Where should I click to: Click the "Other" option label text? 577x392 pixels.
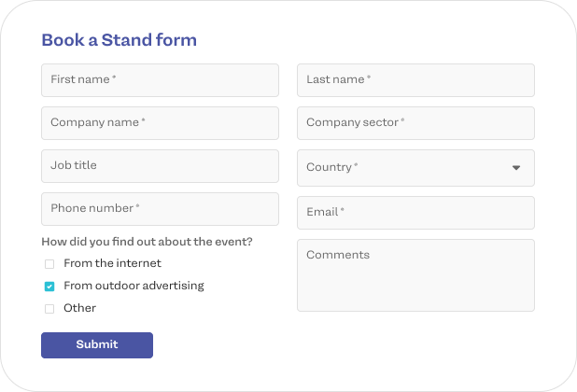coord(79,309)
